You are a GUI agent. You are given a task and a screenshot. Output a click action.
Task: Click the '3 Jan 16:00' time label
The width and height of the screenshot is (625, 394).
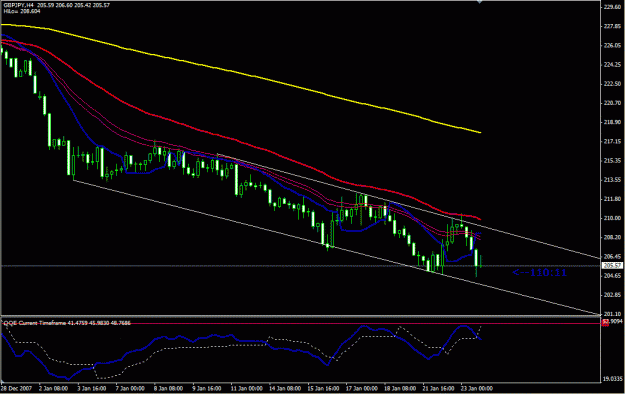click(x=91, y=388)
